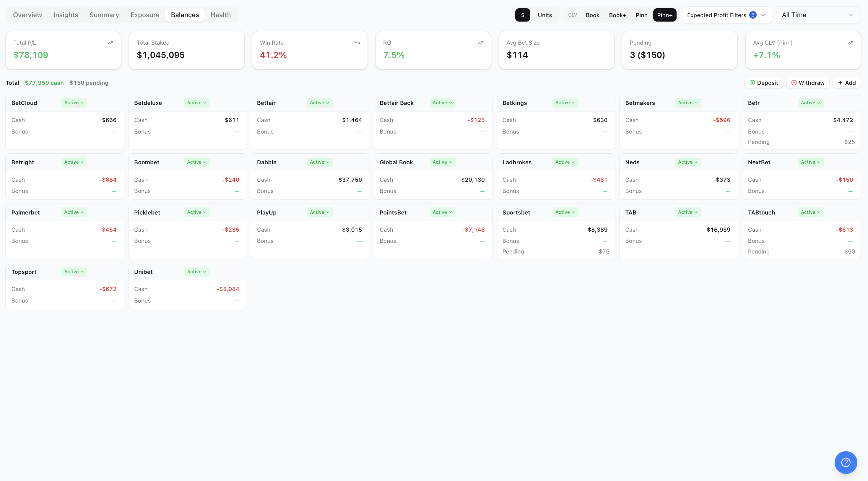Click the Win Rate downward trend icon
The width and height of the screenshot is (868, 481).
click(357, 43)
